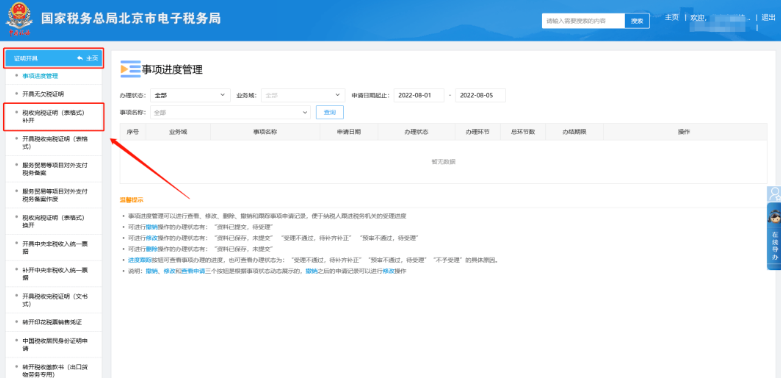Open 服务贸易等项目对外支付税务备案 item
The height and width of the screenshot is (378, 781).
click(x=55, y=169)
